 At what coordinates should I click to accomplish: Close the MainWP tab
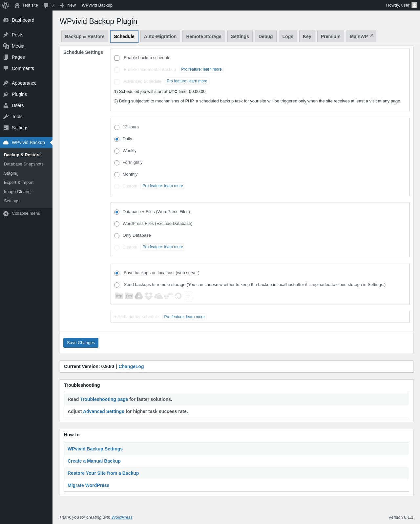coord(372,35)
